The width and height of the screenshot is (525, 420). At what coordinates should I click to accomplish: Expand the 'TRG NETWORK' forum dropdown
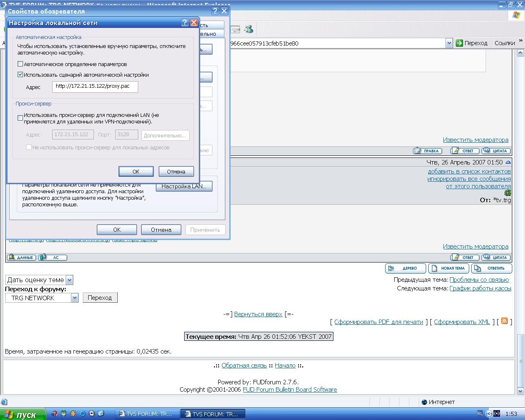tap(74, 298)
